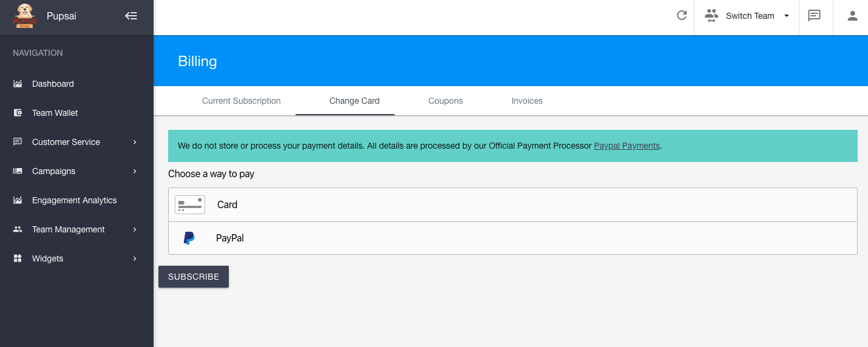Open the Coupons tab

pyautogui.click(x=446, y=101)
